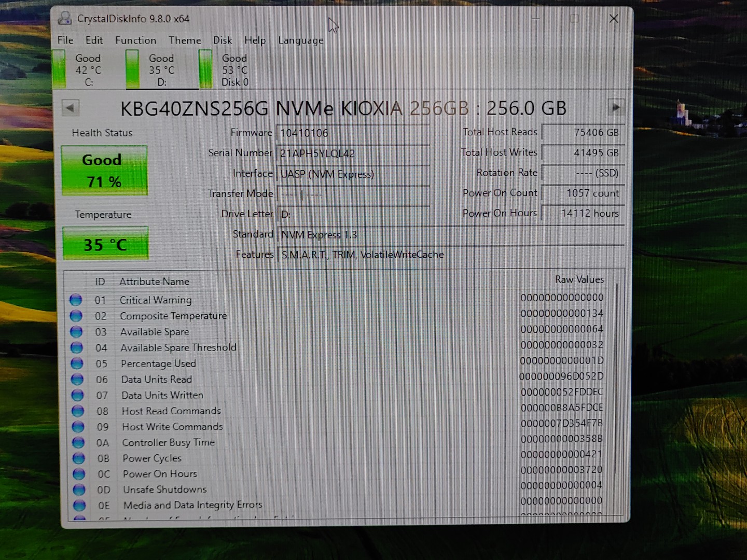Click the status icon for Controller Busy Time
747x560 pixels.
click(78, 442)
